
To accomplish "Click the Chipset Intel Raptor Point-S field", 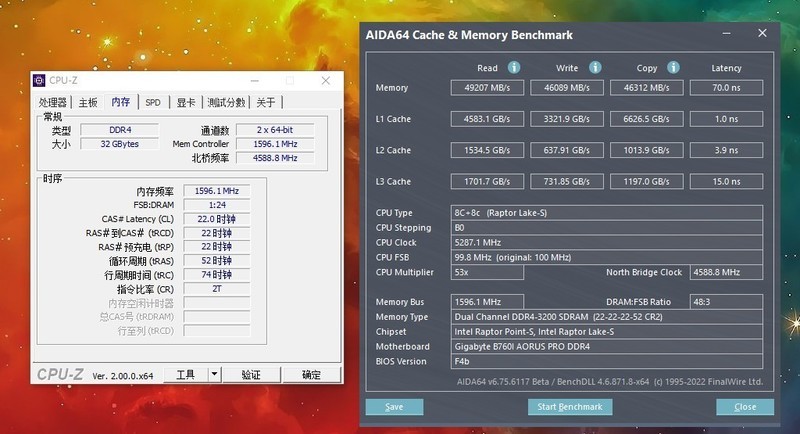I will pyautogui.click(x=607, y=331).
